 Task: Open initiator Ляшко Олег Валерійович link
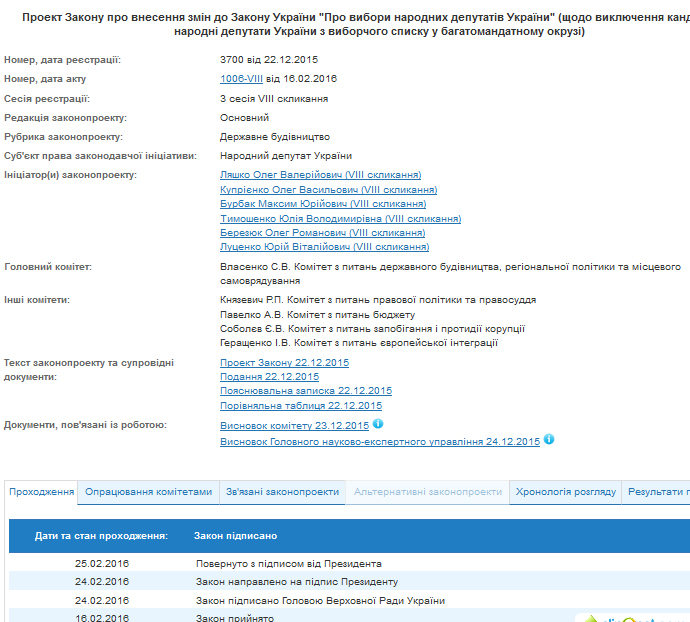tap(320, 175)
